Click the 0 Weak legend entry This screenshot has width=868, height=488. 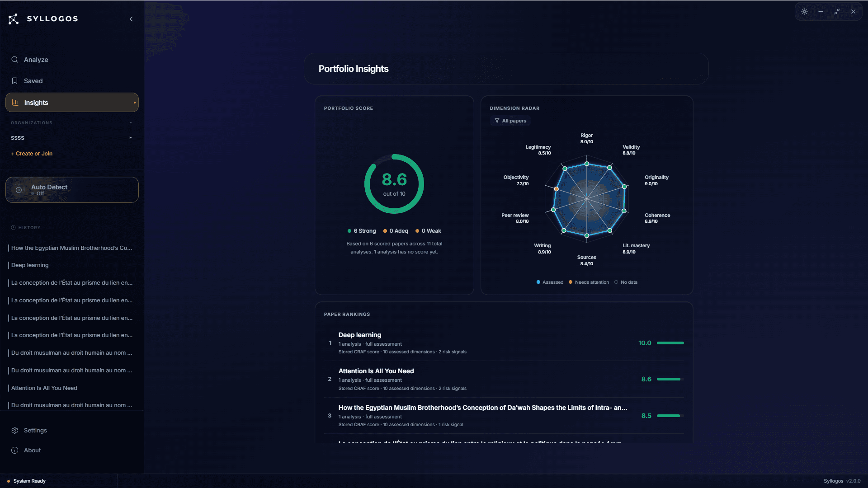tap(428, 231)
